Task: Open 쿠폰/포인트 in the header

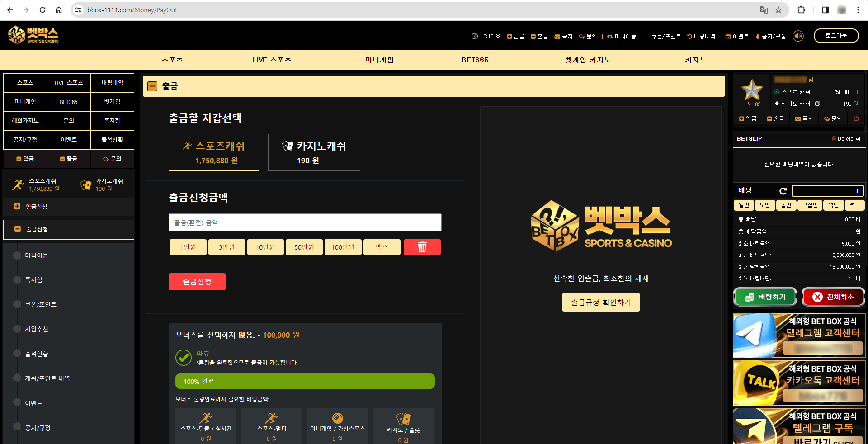Action: [666, 36]
